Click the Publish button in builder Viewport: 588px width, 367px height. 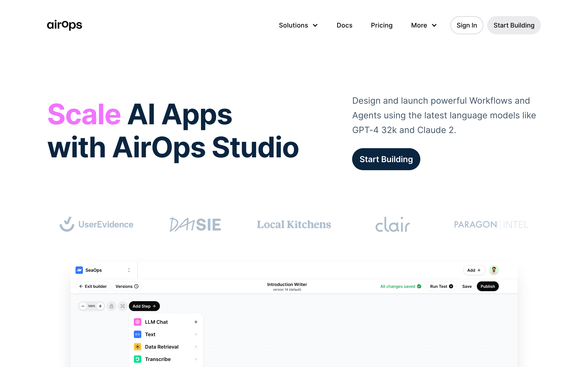(488, 286)
